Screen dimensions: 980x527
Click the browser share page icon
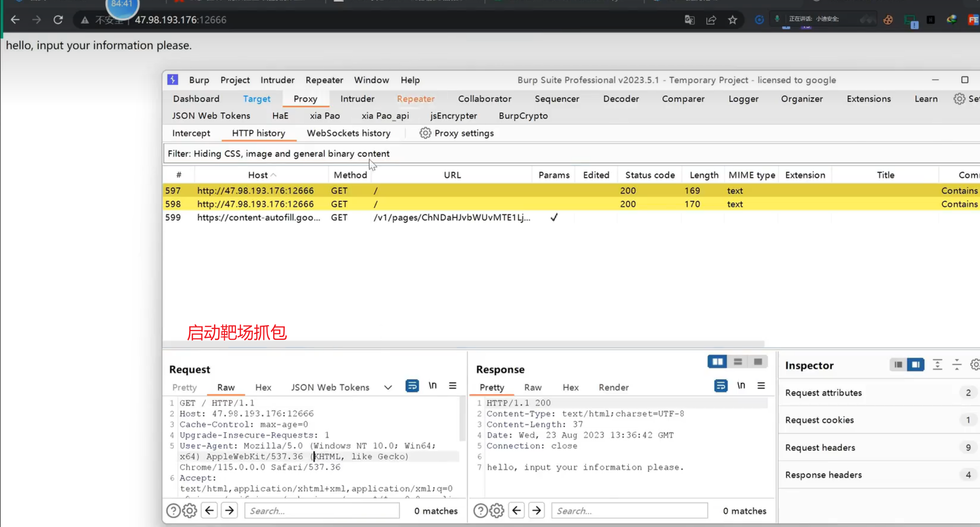pos(711,20)
